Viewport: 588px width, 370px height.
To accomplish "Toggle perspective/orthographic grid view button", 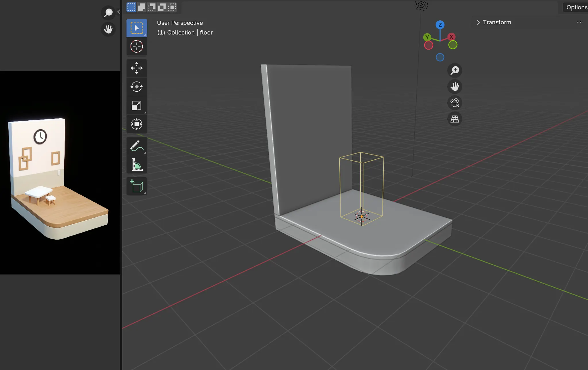I will (x=455, y=119).
